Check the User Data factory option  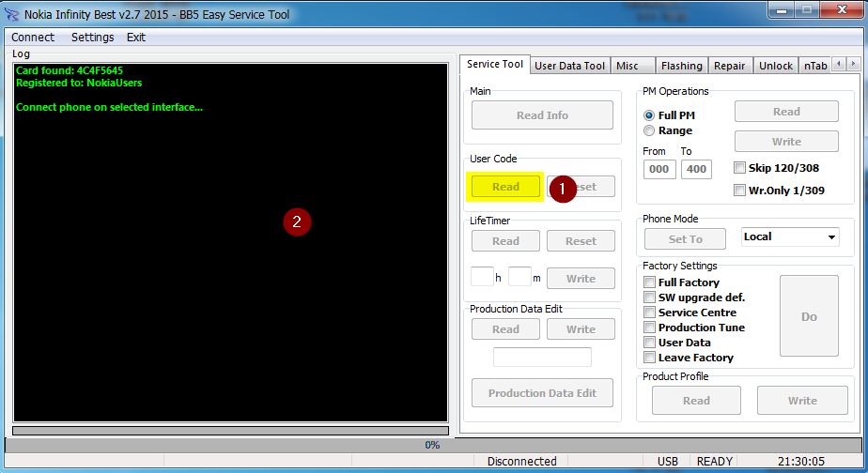tap(650, 343)
